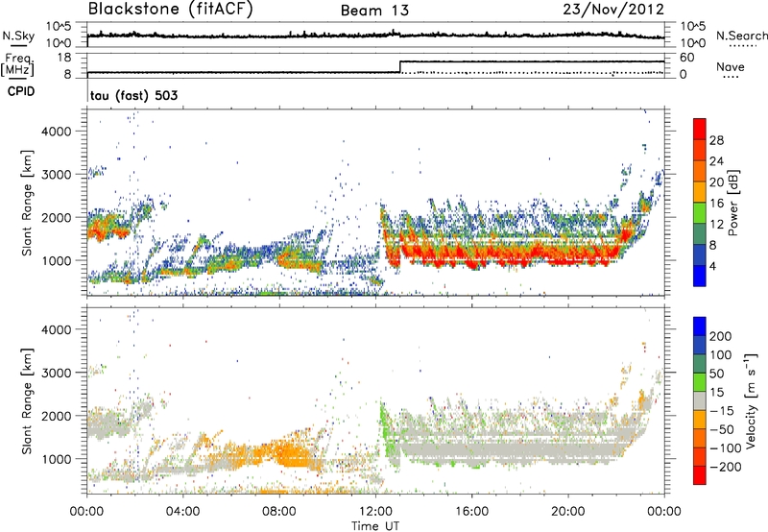Click the dotted line sample under N.Search

pyautogui.click(x=742, y=45)
